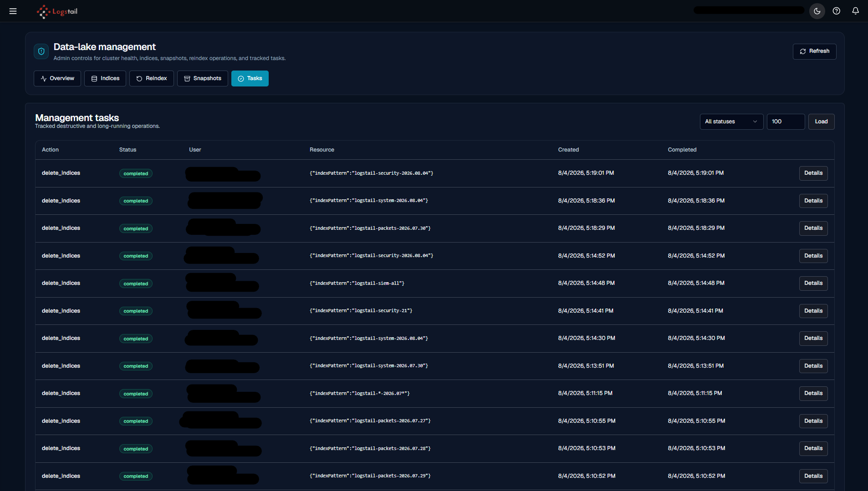The width and height of the screenshot is (868, 491).
Task: Click the Data-lake management shield icon
Action: tap(41, 51)
